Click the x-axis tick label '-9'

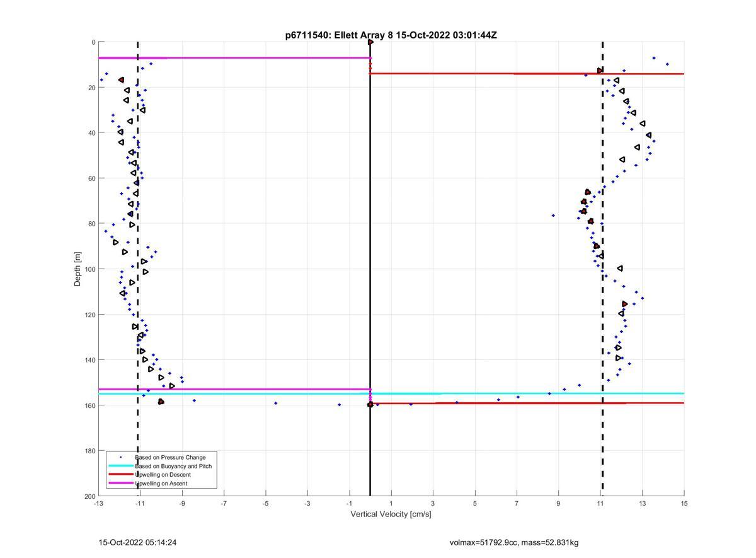pyautogui.click(x=182, y=503)
